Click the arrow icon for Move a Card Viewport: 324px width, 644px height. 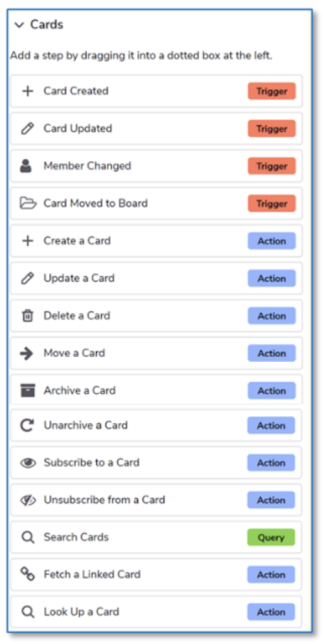tap(27, 353)
